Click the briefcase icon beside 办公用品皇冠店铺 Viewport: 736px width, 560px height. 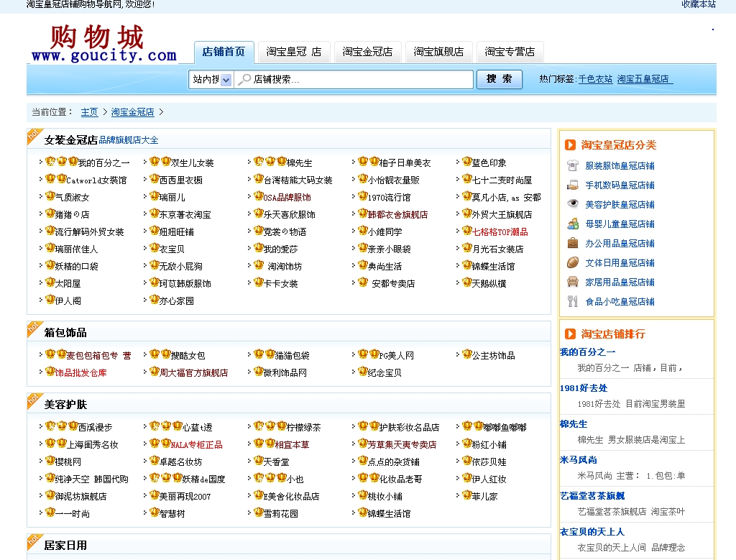573,243
